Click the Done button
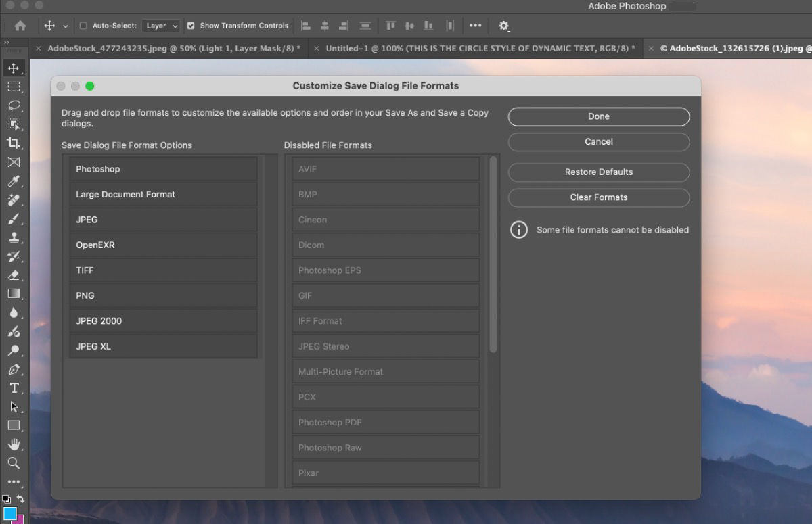Viewport: 812px width, 524px height. tap(599, 116)
